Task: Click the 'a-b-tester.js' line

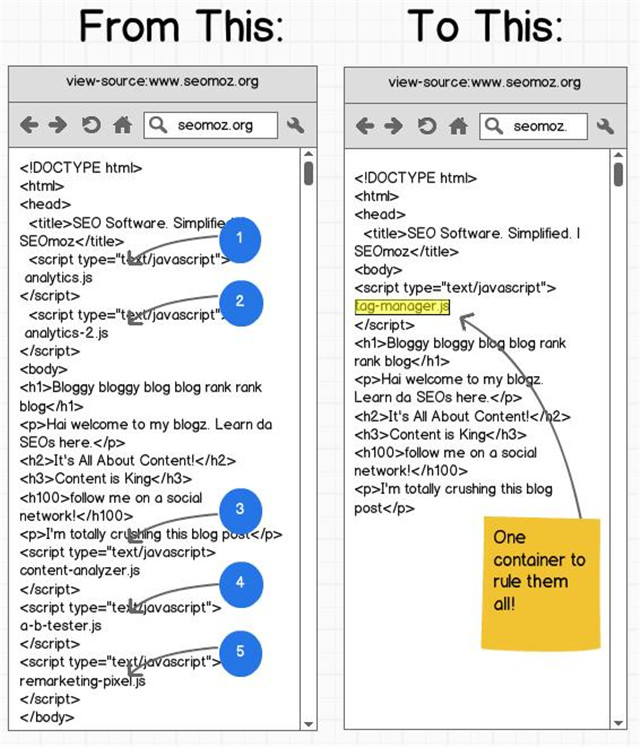Action: [61, 626]
